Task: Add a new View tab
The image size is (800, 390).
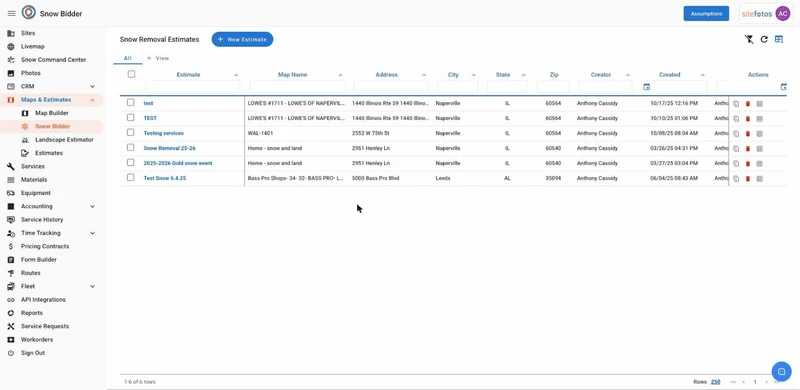Action: pyautogui.click(x=158, y=58)
